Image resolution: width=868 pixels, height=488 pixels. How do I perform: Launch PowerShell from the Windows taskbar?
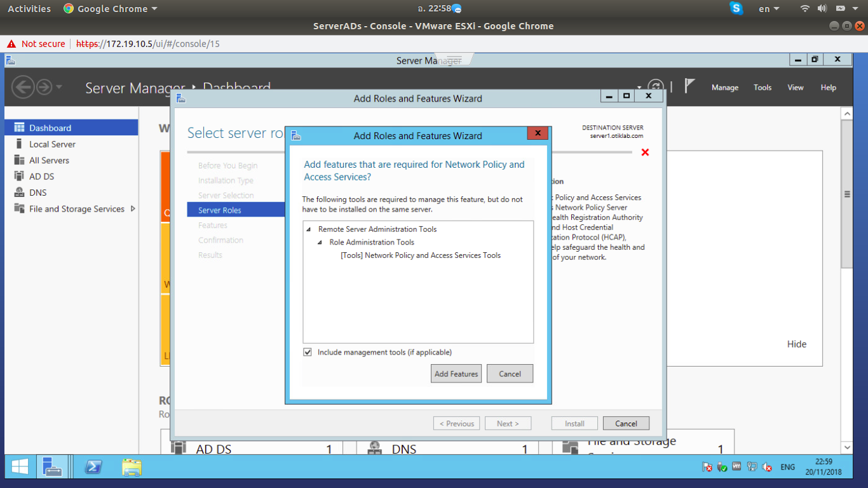click(93, 468)
